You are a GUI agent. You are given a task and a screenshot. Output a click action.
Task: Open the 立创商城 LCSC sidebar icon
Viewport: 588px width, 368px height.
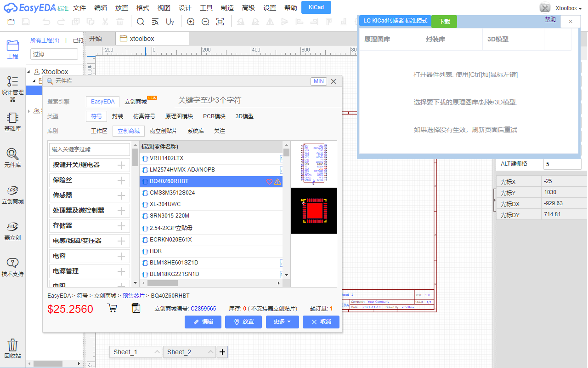click(13, 195)
